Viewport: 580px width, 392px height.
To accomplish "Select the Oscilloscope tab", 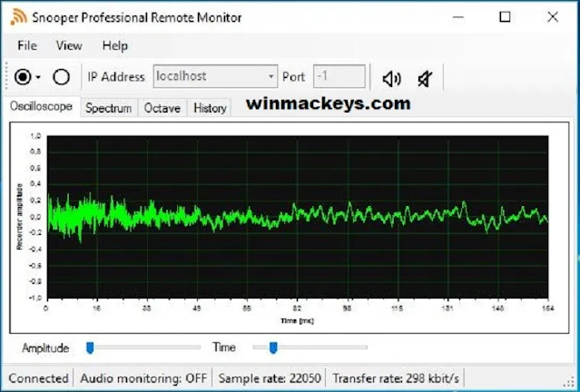I will coord(41,106).
